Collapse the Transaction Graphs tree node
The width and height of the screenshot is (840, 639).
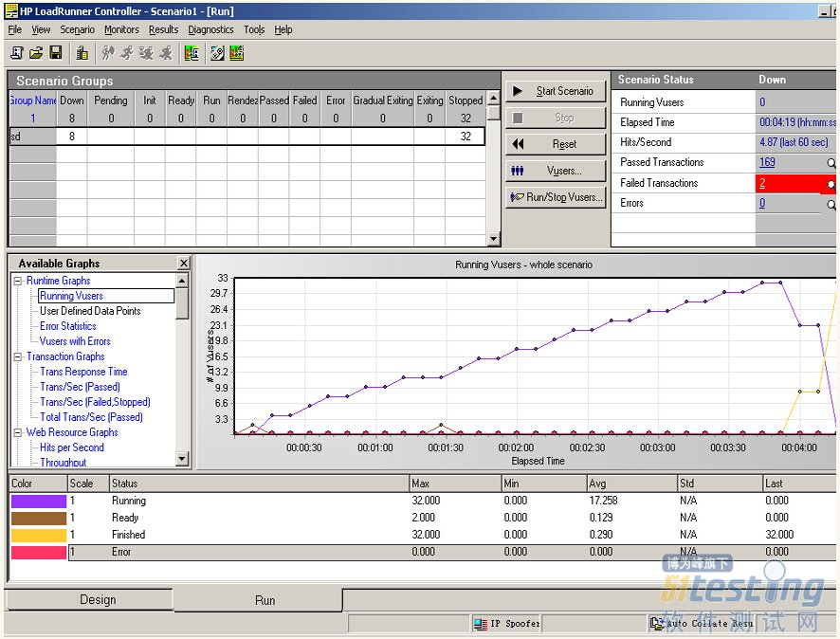point(18,356)
